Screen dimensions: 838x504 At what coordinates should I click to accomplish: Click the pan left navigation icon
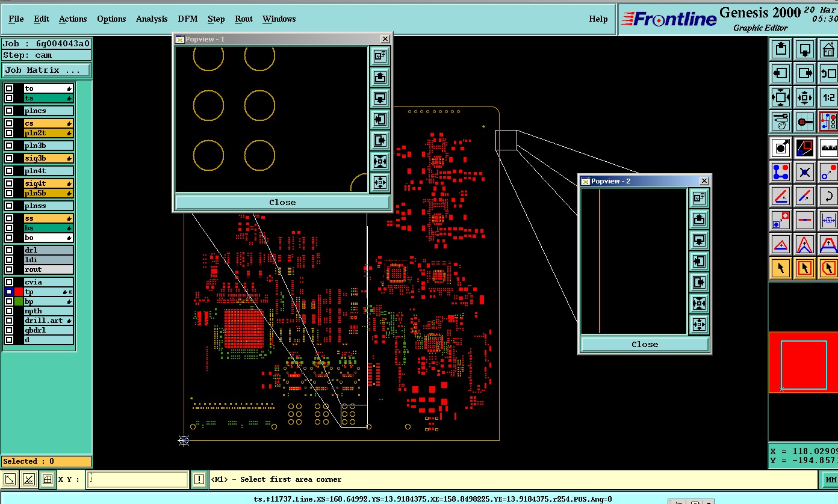tap(781, 73)
